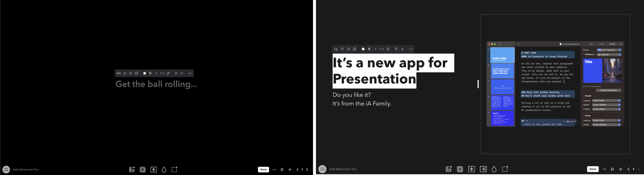Open lightning bolt effects icon on right slide
Screen dimensions: 644x175
pos(471,169)
